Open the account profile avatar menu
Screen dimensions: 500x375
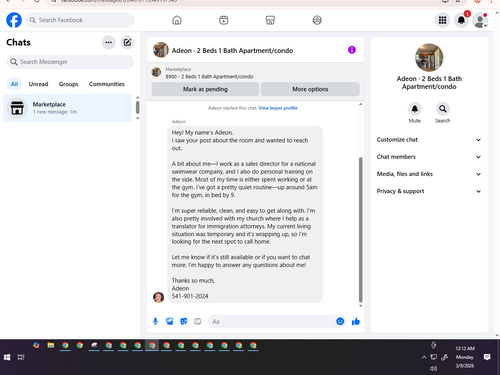(x=480, y=20)
